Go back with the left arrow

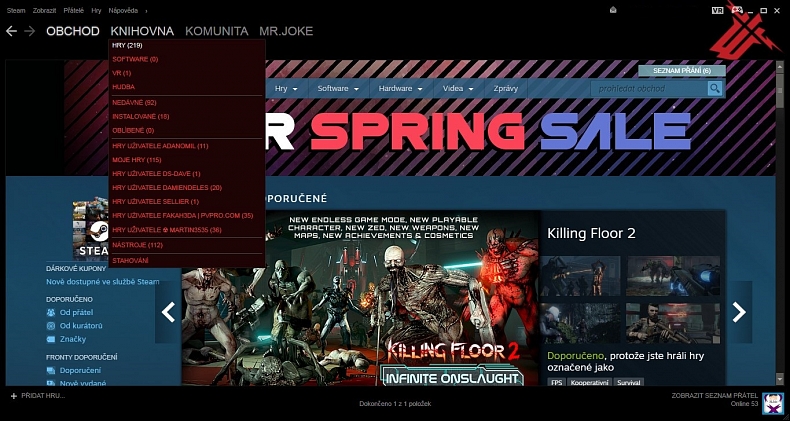pyautogui.click(x=11, y=31)
